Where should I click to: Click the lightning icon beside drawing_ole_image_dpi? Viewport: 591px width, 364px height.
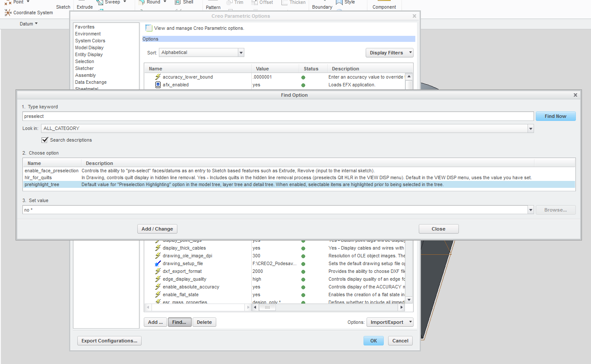coord(158,256)
